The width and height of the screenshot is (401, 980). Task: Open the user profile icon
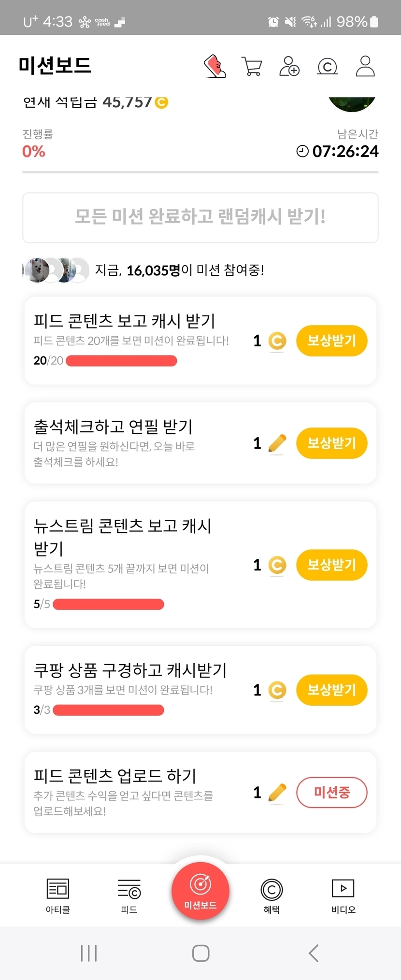tap(365, 66)
